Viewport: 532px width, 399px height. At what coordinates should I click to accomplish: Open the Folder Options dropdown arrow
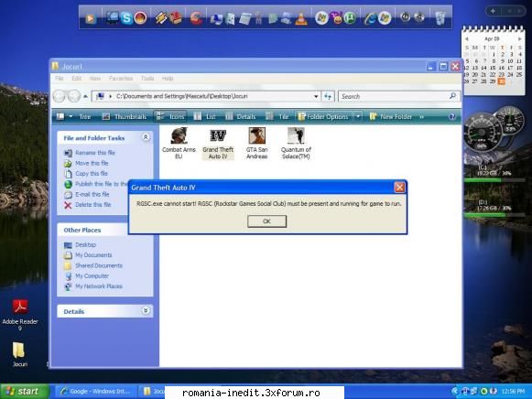pos(358,116)
